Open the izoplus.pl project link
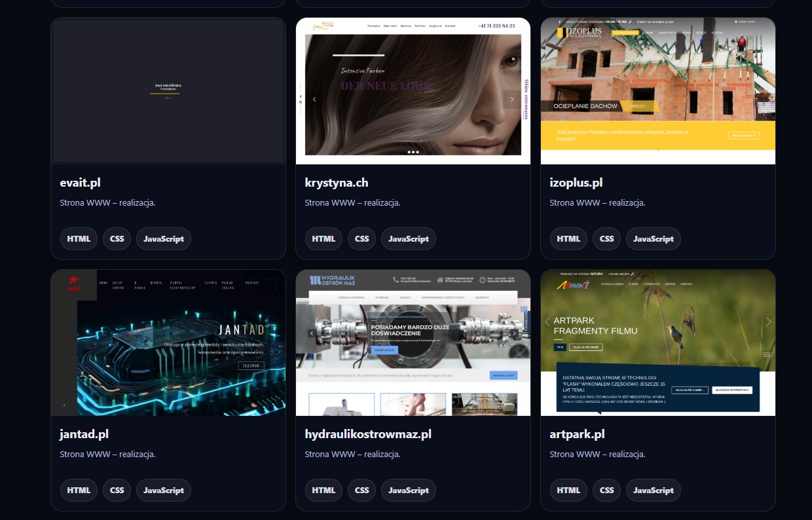This screenshot has width=812, height=520. point(576,183)
